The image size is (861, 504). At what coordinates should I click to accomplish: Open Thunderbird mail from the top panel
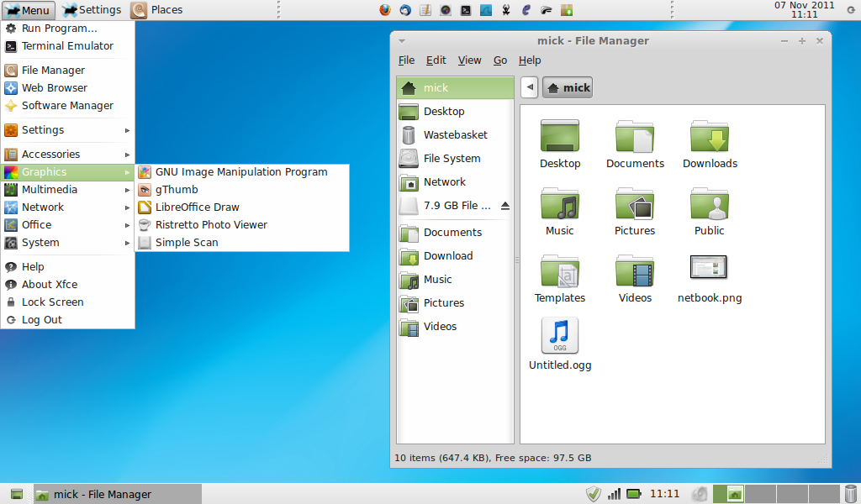click(x=405, y=10)
